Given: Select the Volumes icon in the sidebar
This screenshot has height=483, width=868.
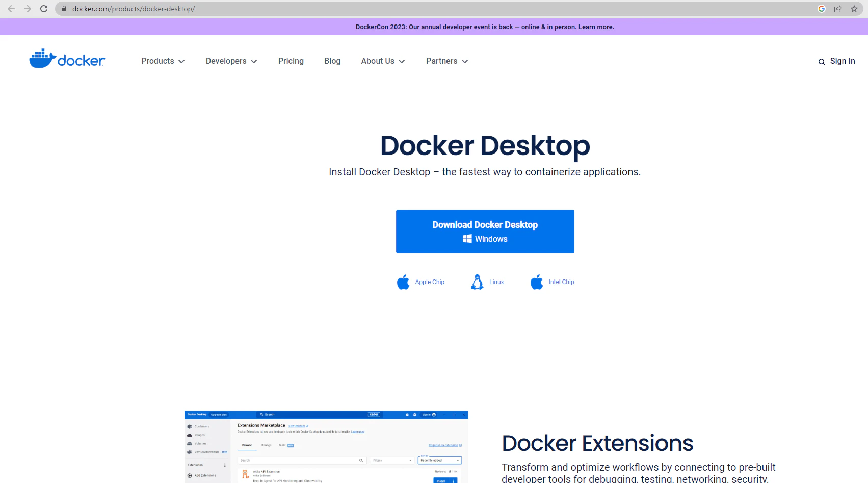Looking at the screenshot, I should [190, 443].
